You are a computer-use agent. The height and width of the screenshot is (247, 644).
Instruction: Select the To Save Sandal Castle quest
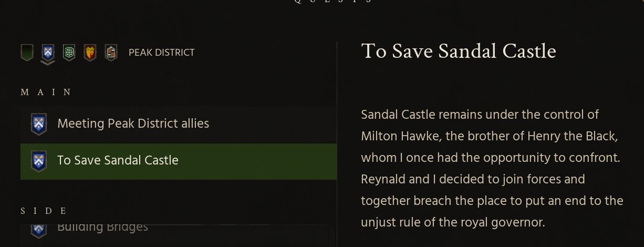[x=118, y=161]
